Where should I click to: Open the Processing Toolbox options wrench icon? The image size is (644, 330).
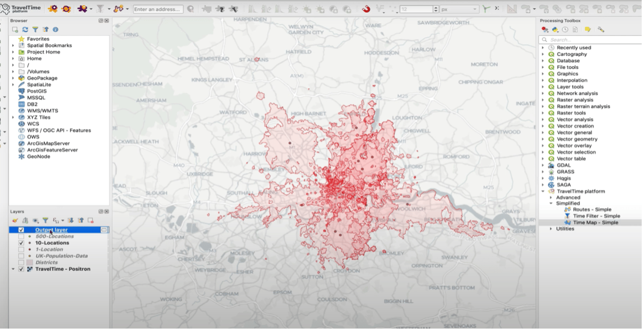(601, 30)
